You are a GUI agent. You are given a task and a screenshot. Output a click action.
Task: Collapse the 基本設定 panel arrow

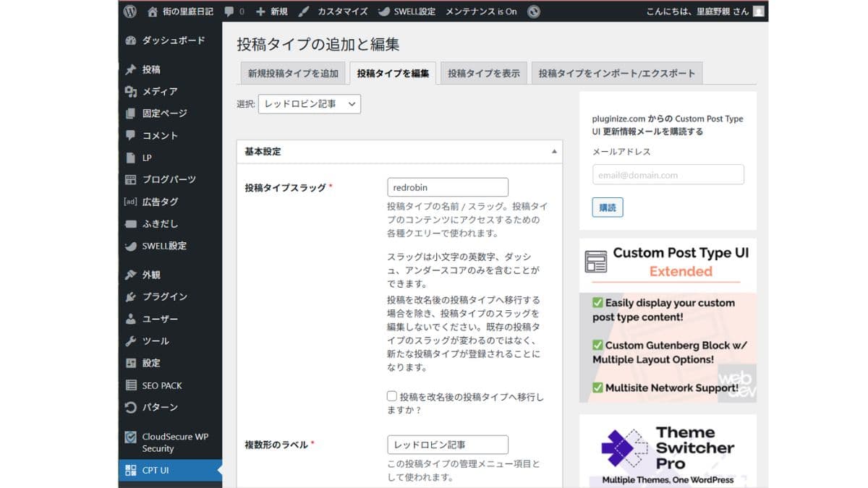point(554,152)
